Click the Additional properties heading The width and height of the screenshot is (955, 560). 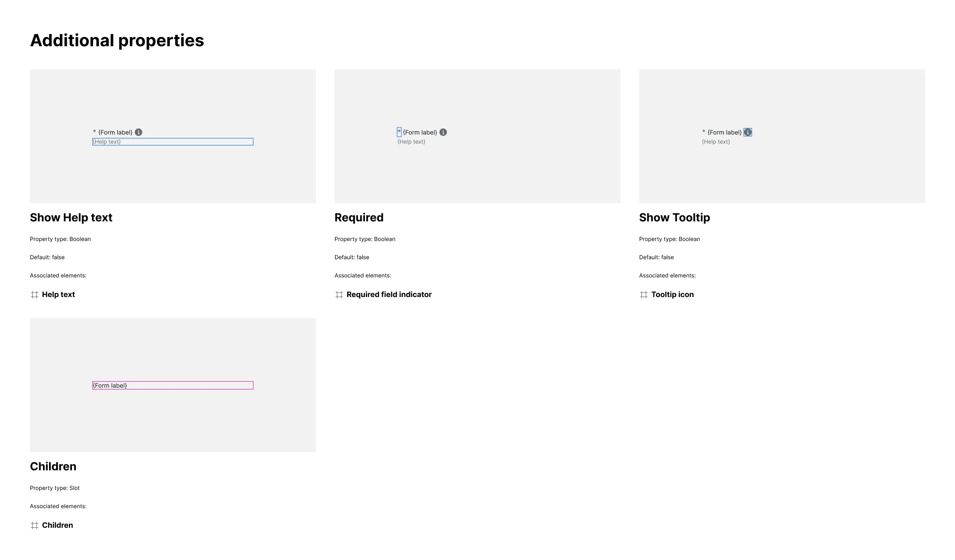coord(117,41)
